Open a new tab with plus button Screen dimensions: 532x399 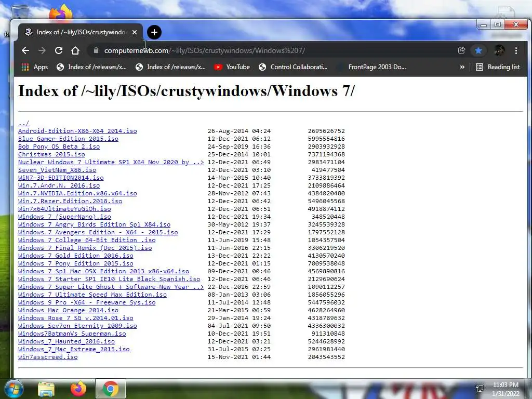point(154,32)
